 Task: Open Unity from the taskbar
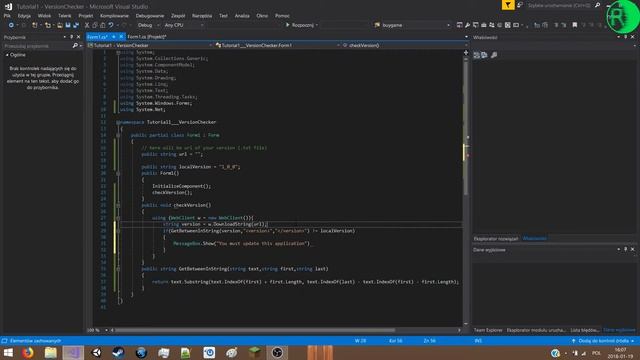(x=97, y=353)
